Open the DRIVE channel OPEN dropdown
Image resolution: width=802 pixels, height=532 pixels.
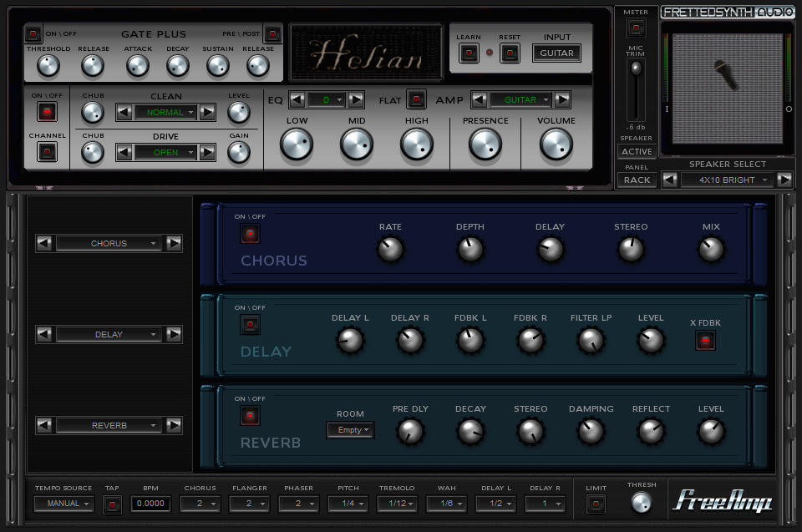[x=165, y=153]
